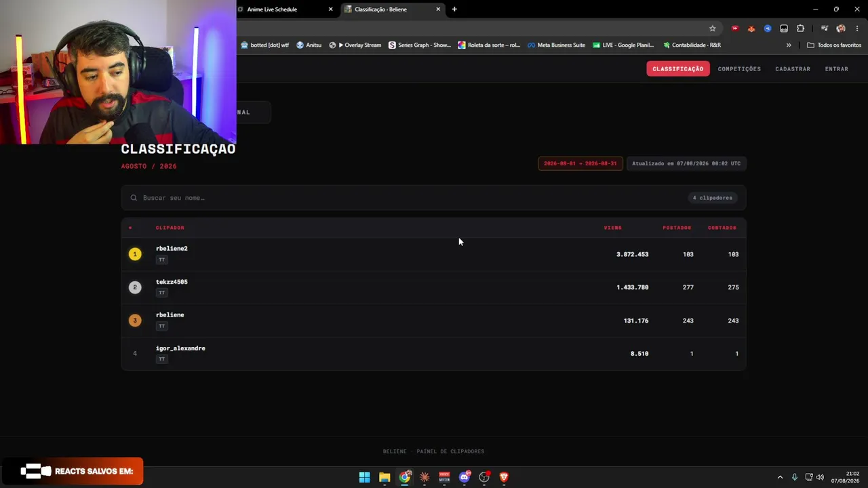Open Brave browser from the taskbar
868x488 pixels.
click(x=504, y=477)
